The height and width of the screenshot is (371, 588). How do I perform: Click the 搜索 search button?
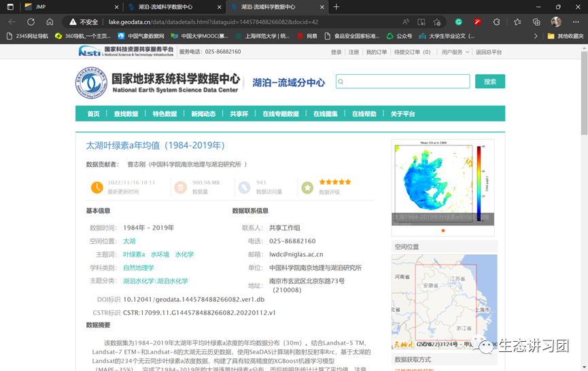point(490,82)
